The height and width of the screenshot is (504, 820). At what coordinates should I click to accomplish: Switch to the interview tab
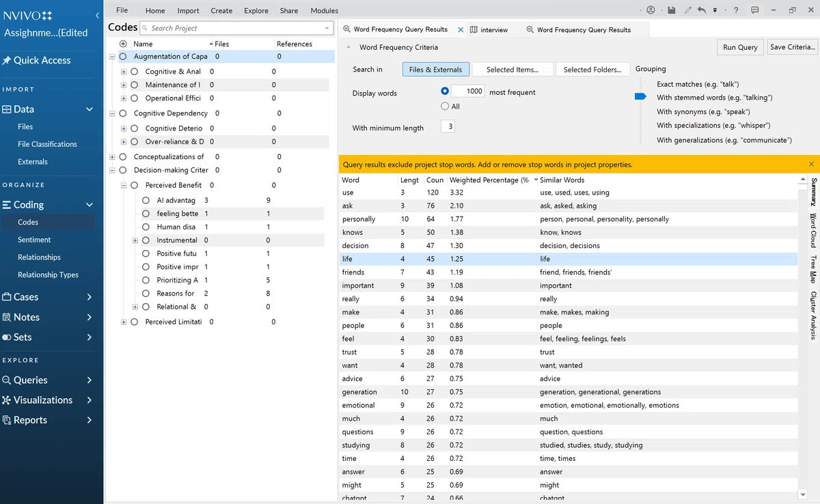pyautogui.click(x=489, y=29)
